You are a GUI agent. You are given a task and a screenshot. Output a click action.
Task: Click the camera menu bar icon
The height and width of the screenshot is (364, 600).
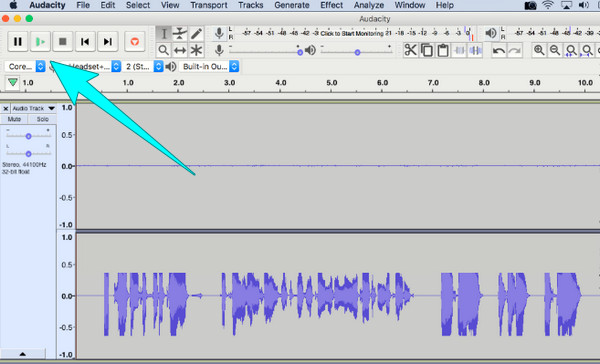point(530,5)
